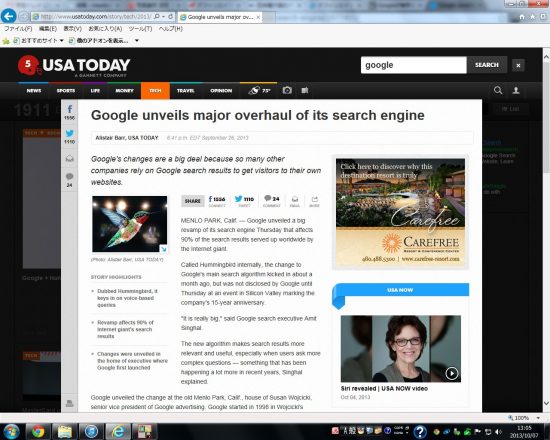Viewport: 550px width, 440px height.
Task: Click the search field containing google
Action: coord(414,65)
